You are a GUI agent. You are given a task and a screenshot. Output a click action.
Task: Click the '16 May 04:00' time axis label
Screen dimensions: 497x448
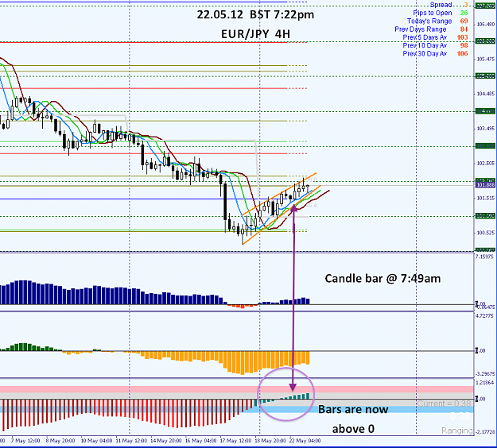[x=200, y=441]
